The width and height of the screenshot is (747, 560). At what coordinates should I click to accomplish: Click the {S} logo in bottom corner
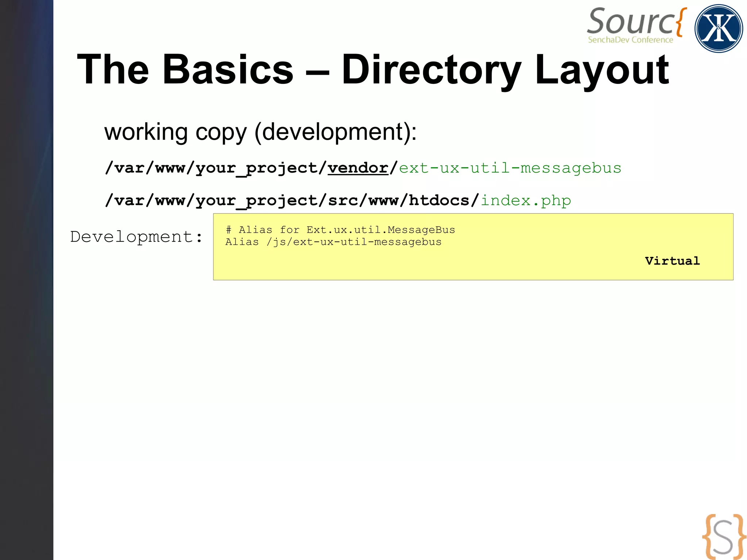pyautogui.click(x=724, y=536)
